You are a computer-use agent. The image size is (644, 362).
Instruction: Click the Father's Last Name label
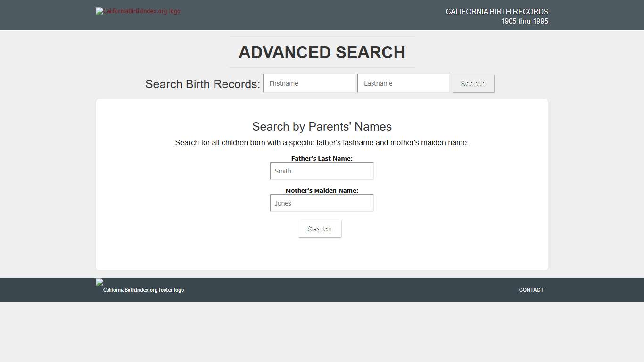pyautogui.click(x=322, y=158)
